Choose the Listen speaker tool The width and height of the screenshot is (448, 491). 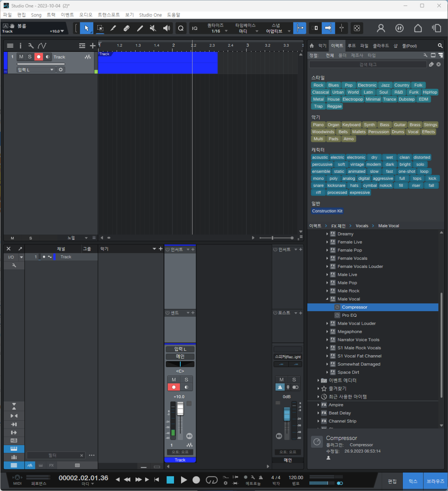[167, 28]
